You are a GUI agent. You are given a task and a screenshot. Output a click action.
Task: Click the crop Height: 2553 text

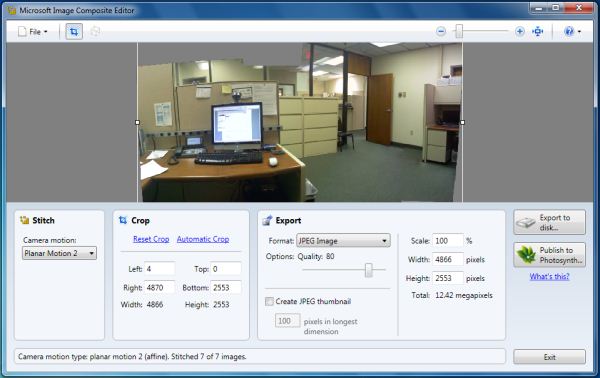pyautogui.click(x=207, y=305)
